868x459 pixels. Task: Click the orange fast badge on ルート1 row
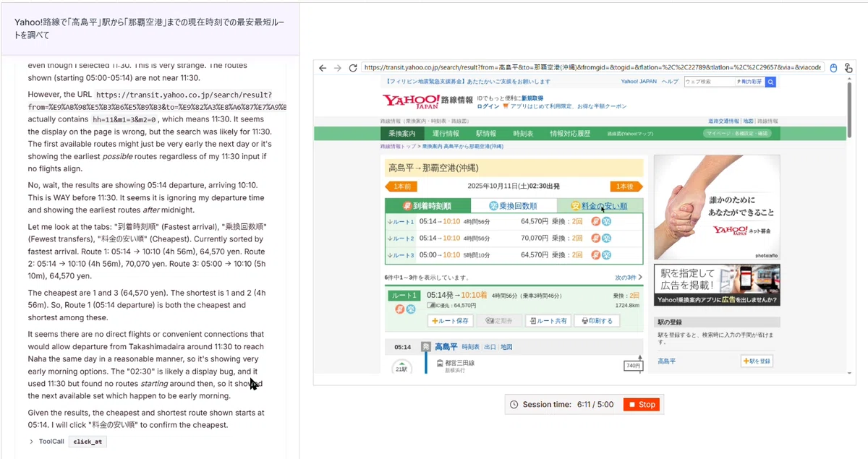pyautogui.click(x=595, y=222)
